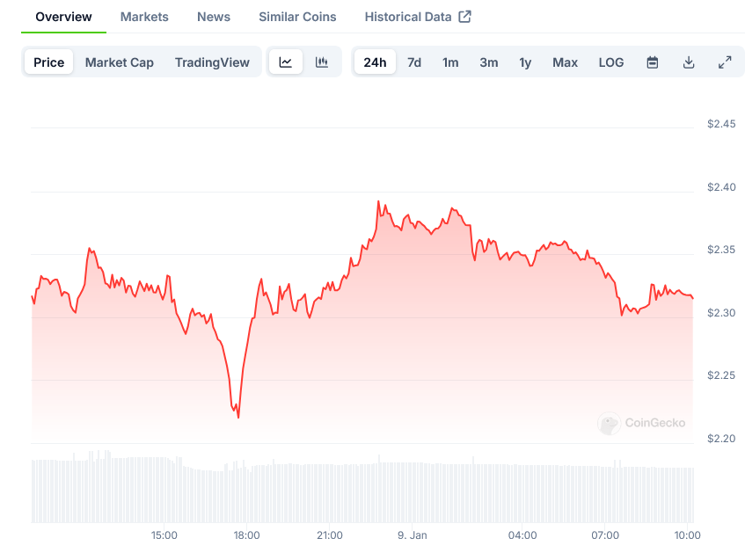Image resolution: width=745 pixels, height=560 pixels.
Task: Click the external link icon beside Historical Data
Action: click(465, 17)
